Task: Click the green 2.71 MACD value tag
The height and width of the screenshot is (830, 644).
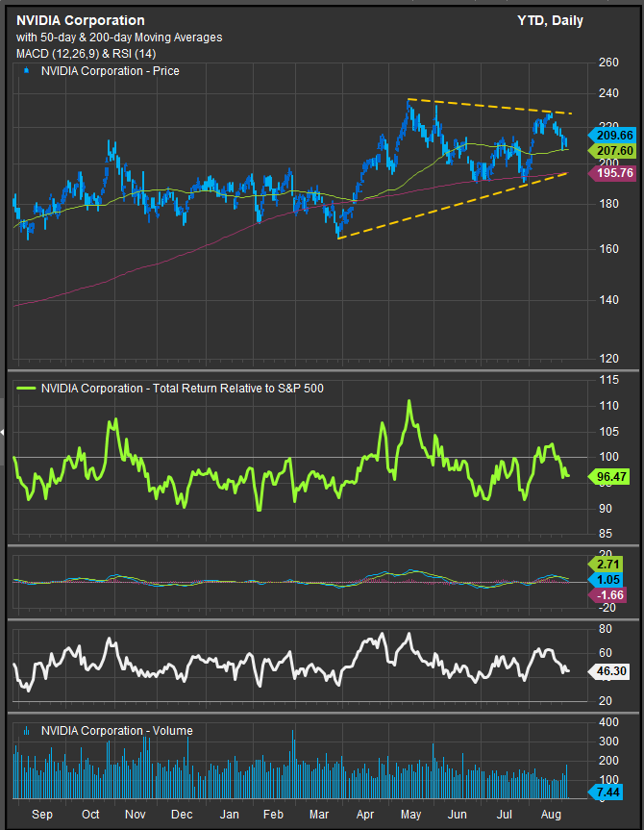Action: [606, 565]
